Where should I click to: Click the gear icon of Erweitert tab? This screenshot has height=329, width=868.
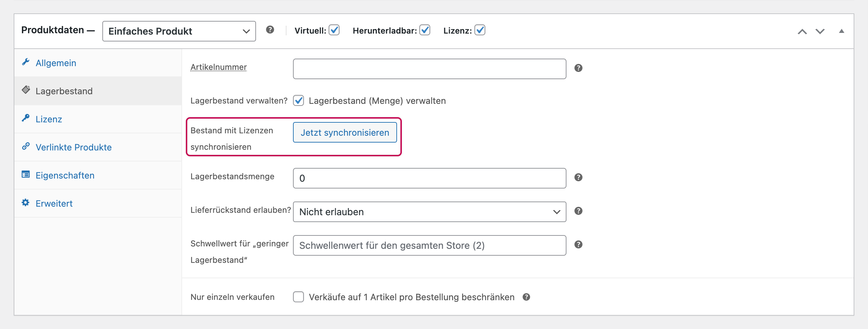[x=26, y=203]
